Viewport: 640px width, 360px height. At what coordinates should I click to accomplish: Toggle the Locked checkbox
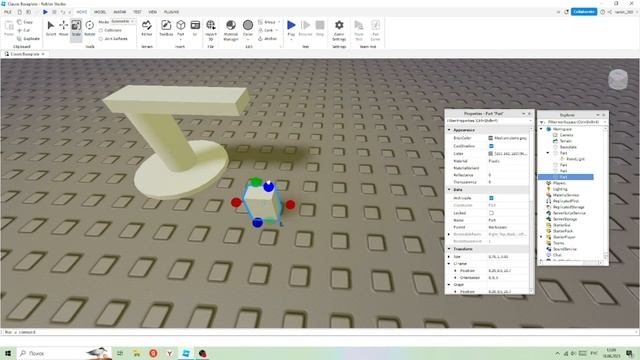tap(491, 213)
